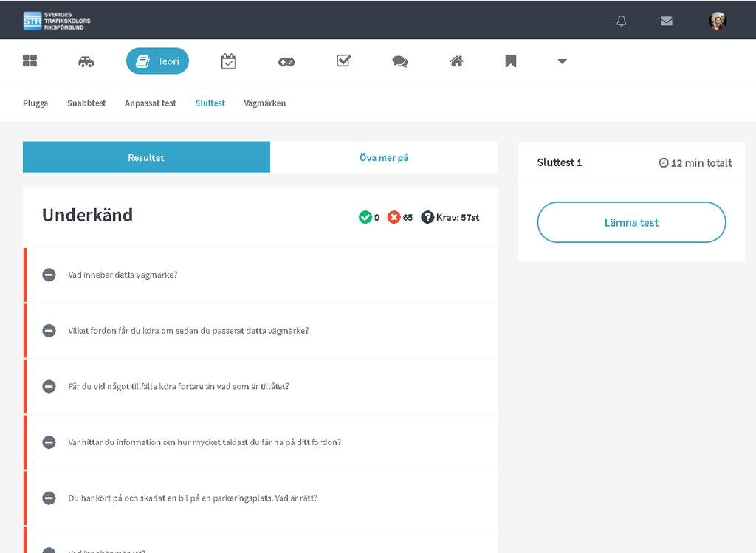Open the messages envelope icon

pos(667,21)
